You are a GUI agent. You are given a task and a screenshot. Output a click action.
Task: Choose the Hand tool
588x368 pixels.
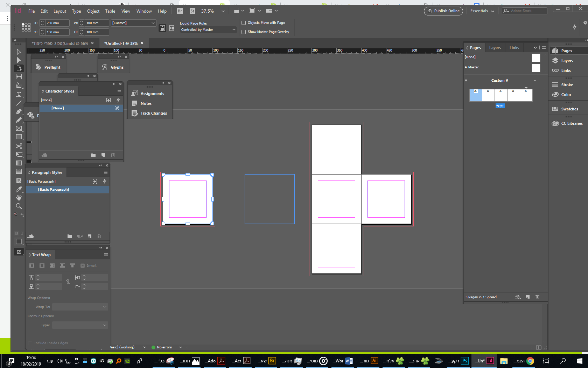[x=19, y=198]
